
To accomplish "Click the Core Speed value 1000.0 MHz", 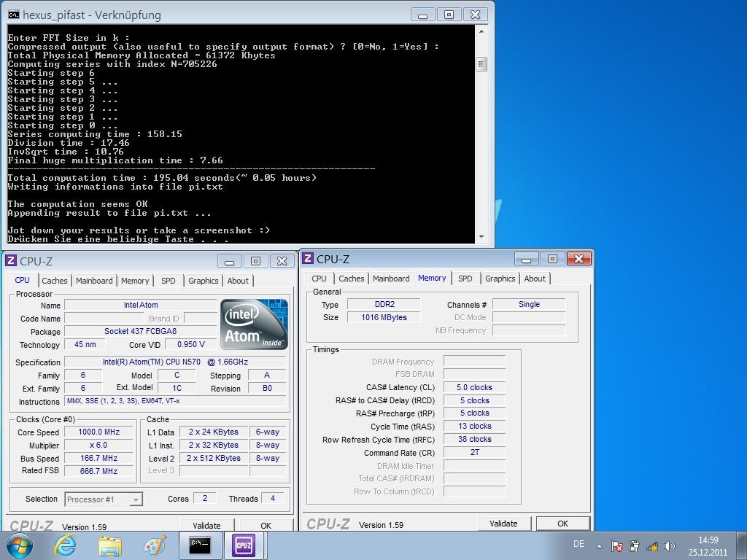I will (x=98, y=432).
